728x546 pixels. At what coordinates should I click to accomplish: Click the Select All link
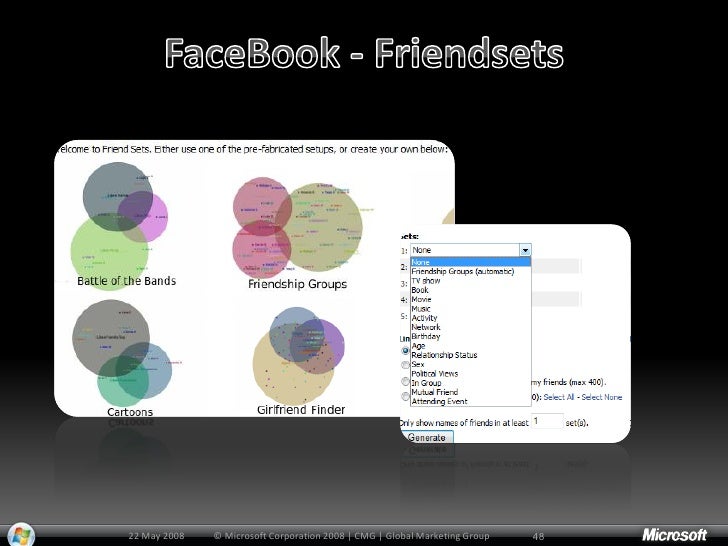[x=559, y=397]
